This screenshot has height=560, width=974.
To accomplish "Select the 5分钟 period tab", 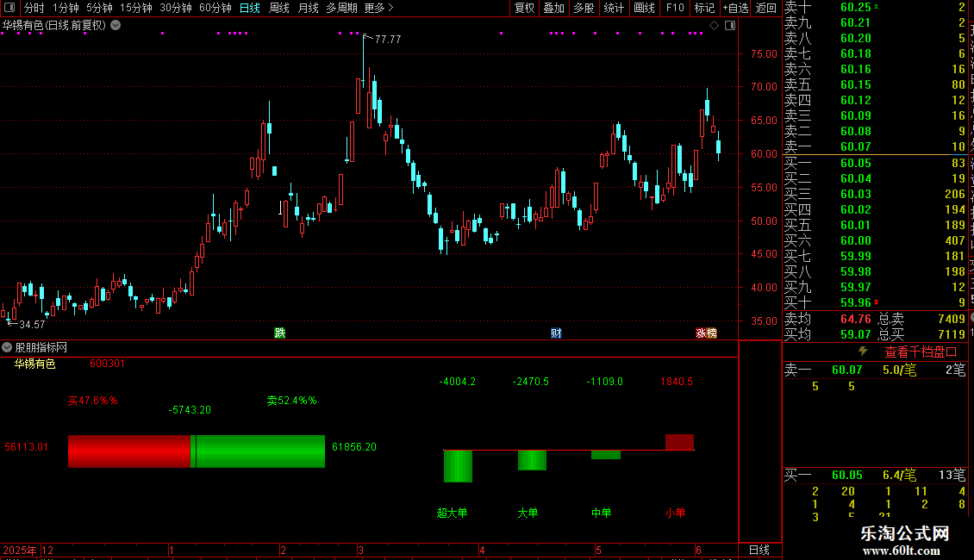I will (99, 8).
